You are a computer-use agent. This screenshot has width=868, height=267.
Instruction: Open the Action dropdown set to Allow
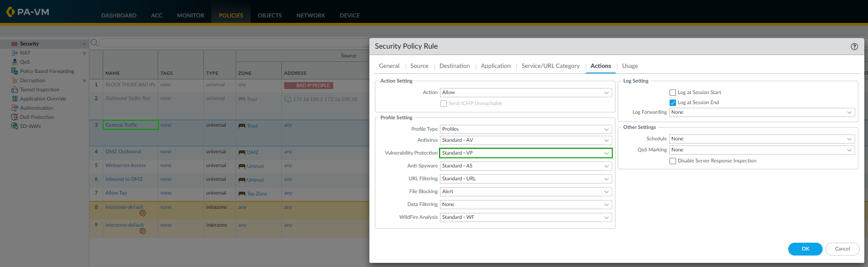[x=526, y=93]
